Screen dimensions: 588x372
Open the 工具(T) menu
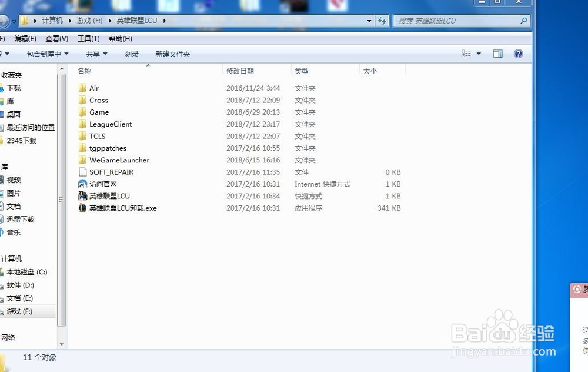(89, 39)
